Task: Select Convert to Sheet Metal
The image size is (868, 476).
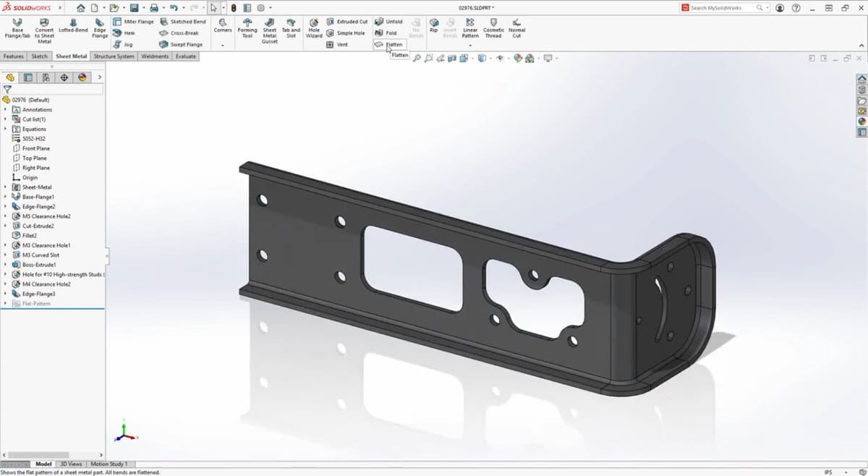Action: pyautogui.click(x=44, y=31)
